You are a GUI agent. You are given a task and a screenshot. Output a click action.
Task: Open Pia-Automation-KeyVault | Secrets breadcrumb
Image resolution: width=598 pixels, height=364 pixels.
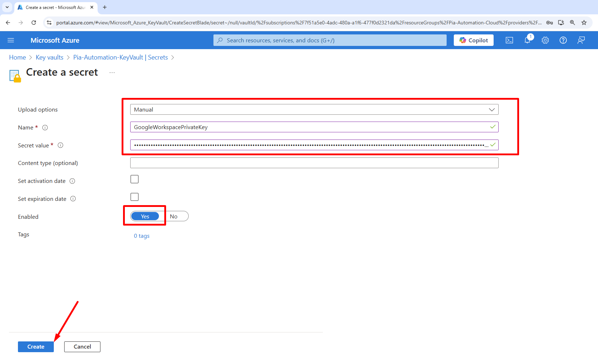121,57
